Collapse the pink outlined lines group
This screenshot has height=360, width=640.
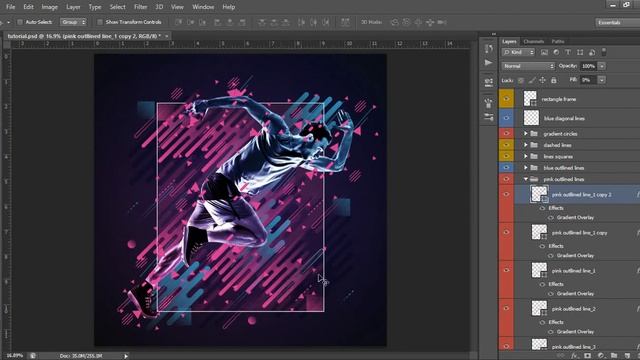click(x=526, y=179)
